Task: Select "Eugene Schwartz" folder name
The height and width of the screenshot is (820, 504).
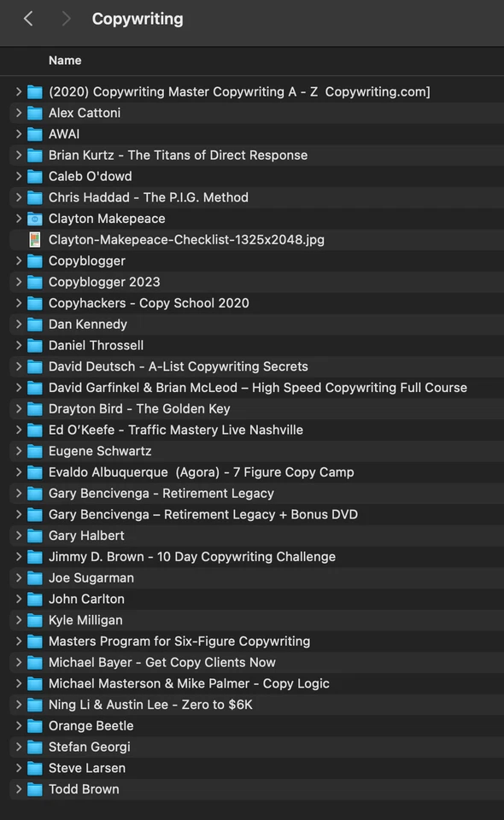Action: click(x=100, y=451)
